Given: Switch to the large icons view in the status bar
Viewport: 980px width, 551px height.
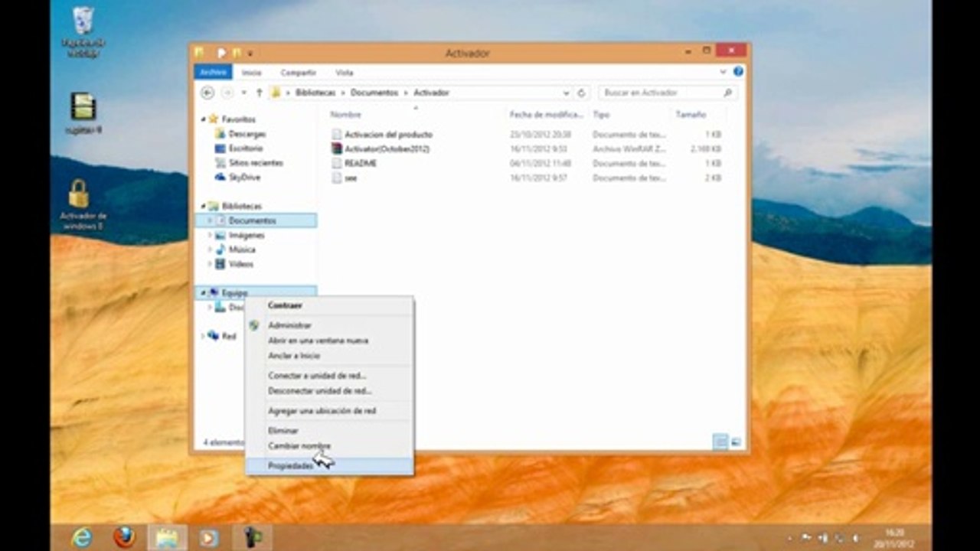Looking at the screenshot, I should [736, 442].
